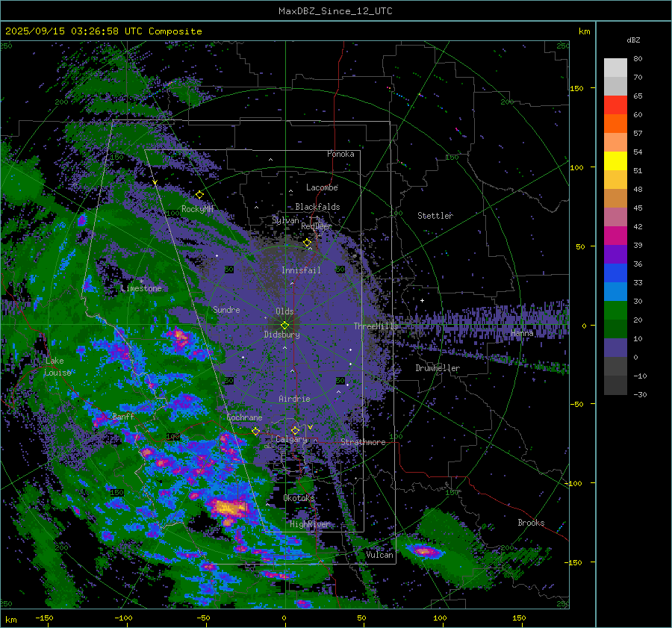
Task: Click the ThreeHills city label
Action: click(376, 326)
